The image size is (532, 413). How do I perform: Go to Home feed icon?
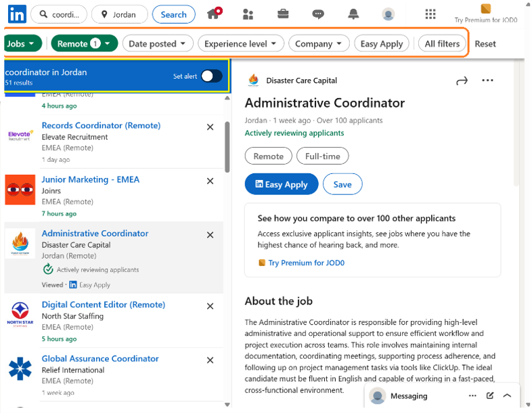click(x=214, y=14)
